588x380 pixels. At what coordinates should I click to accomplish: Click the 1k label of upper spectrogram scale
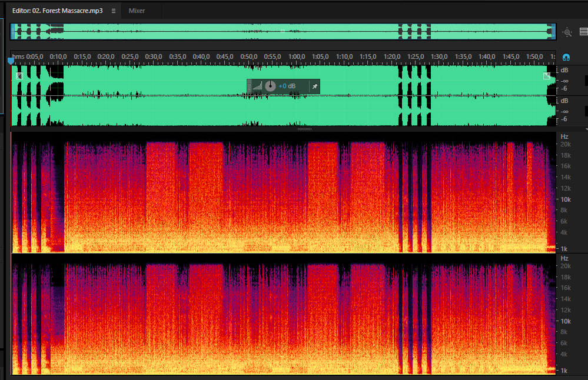pos(564,249)
